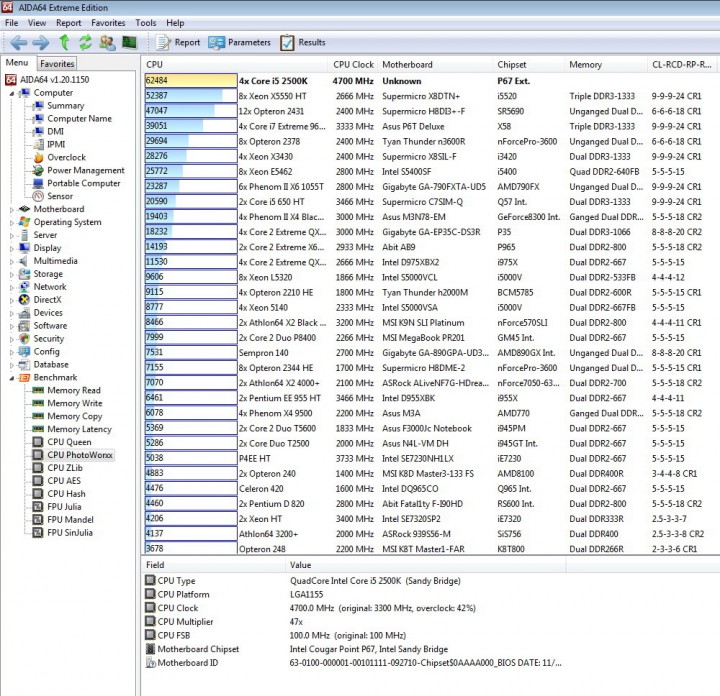Expand the Display tree node
Viewport: 720px width, 696px height.
pos(12,248)
